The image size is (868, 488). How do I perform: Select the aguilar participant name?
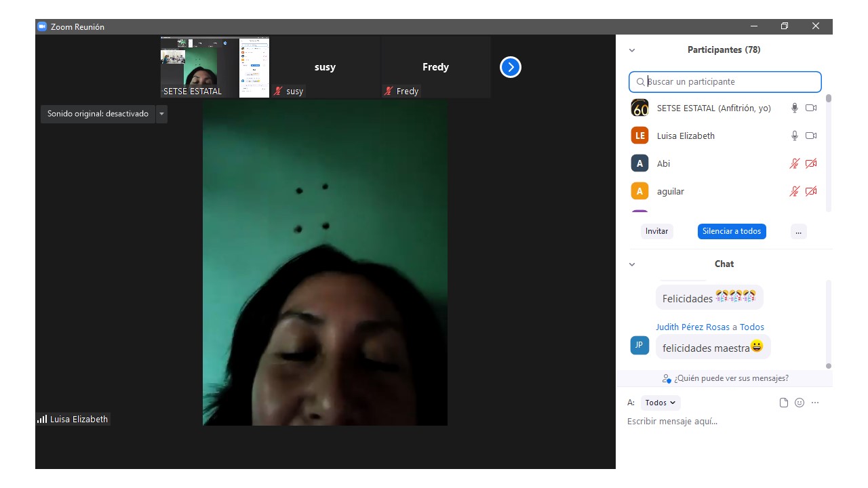671,192
